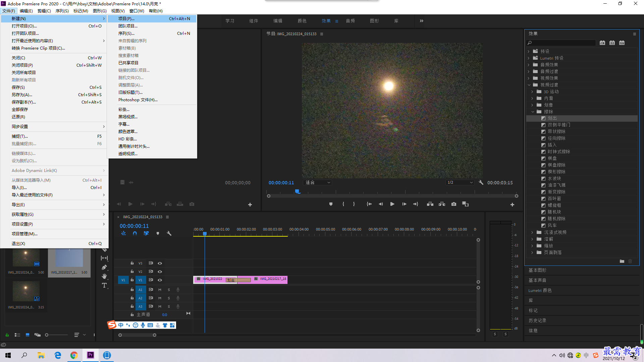Step forward one frame in Program monitor
Screen dimensions: 644x362
(404, 204)
